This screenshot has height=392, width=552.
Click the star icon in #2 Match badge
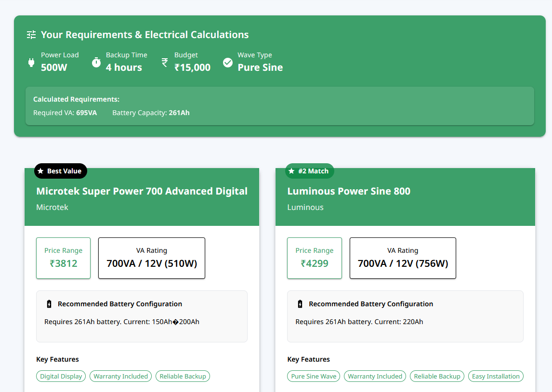click(291, 171)
